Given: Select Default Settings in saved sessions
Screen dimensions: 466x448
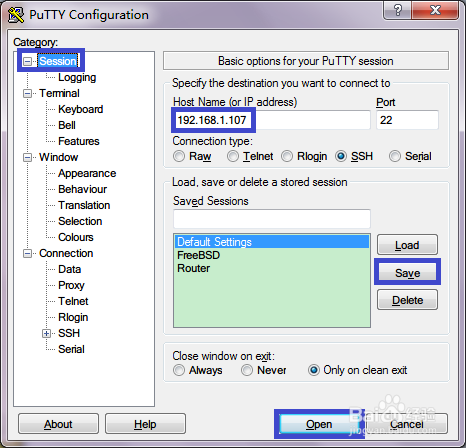Looking at the screenshot, I should coord(272,242).
